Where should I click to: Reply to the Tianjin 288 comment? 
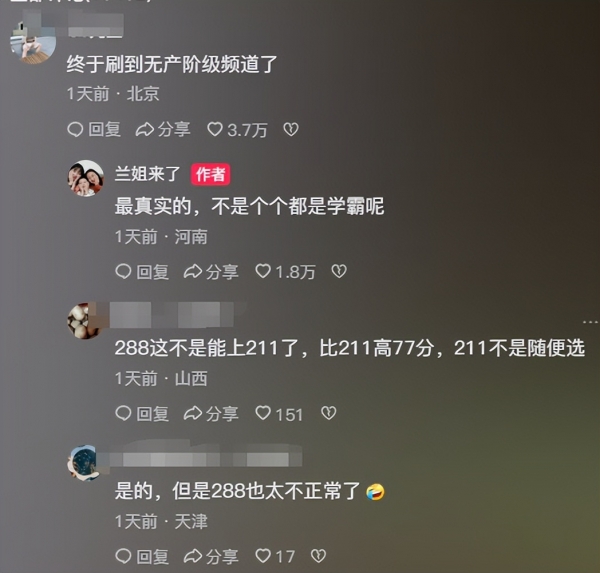point(142,556)
